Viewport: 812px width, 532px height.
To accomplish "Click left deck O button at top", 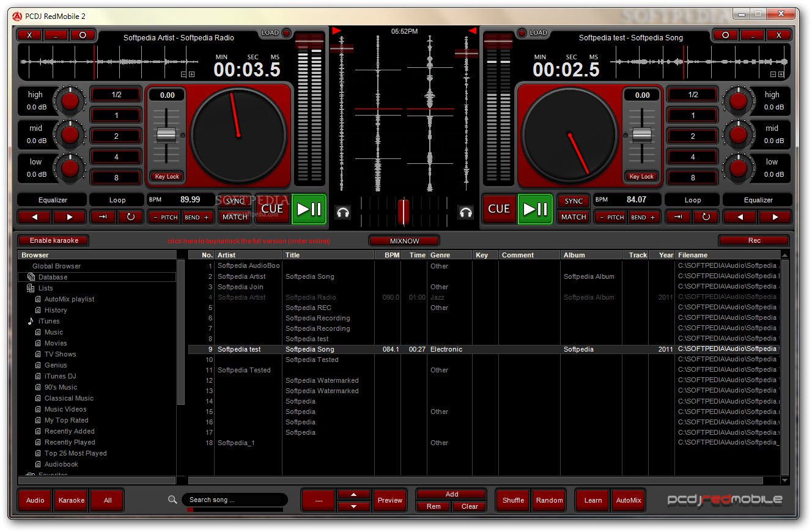I will (83, 35).
